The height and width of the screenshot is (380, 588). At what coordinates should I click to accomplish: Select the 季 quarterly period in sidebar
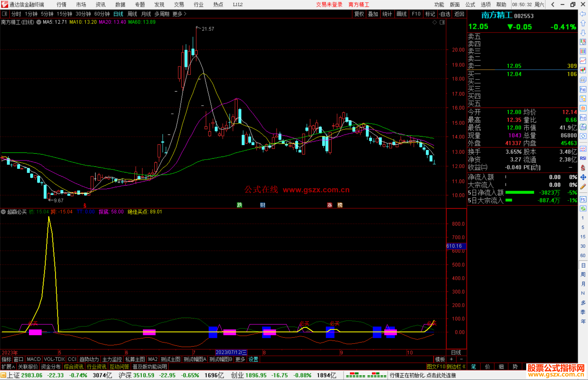583,312
